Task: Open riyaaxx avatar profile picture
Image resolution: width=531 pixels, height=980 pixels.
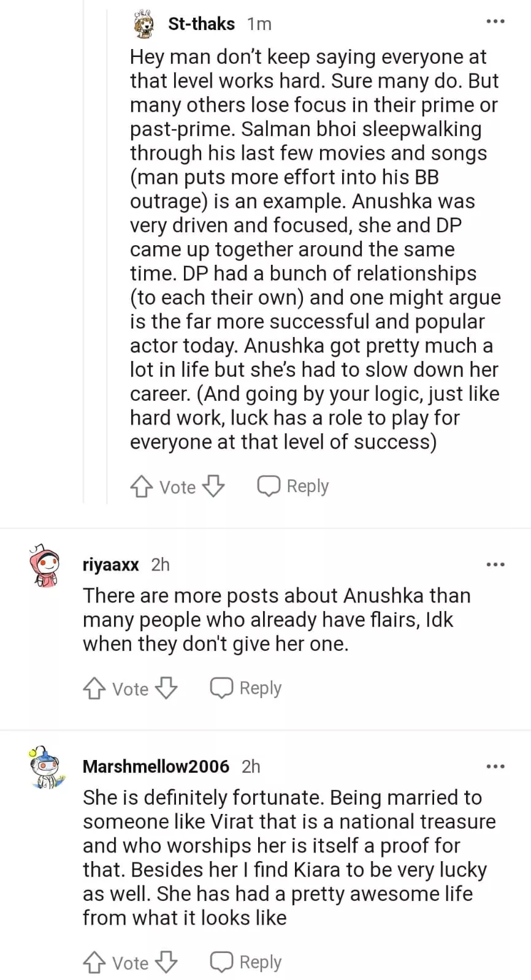Action: (x=45, y=565)
